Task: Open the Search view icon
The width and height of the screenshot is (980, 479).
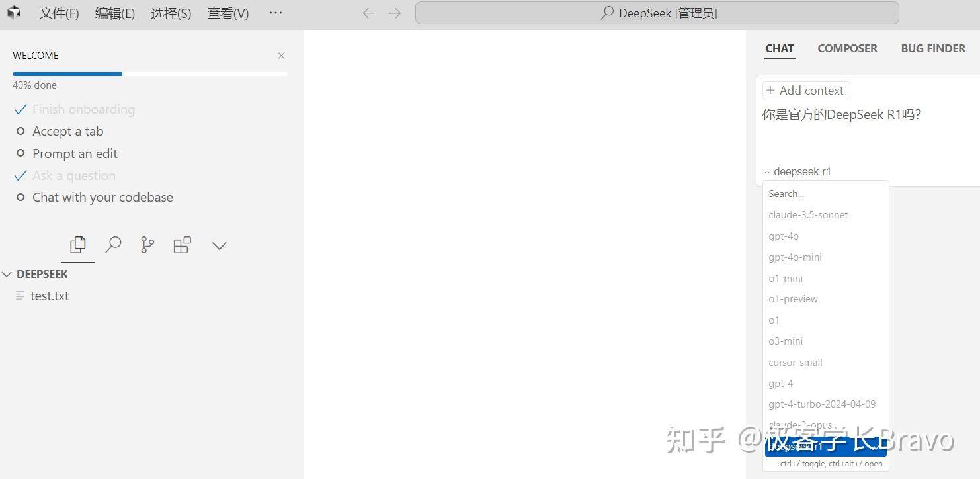Action: click(113, 245)
